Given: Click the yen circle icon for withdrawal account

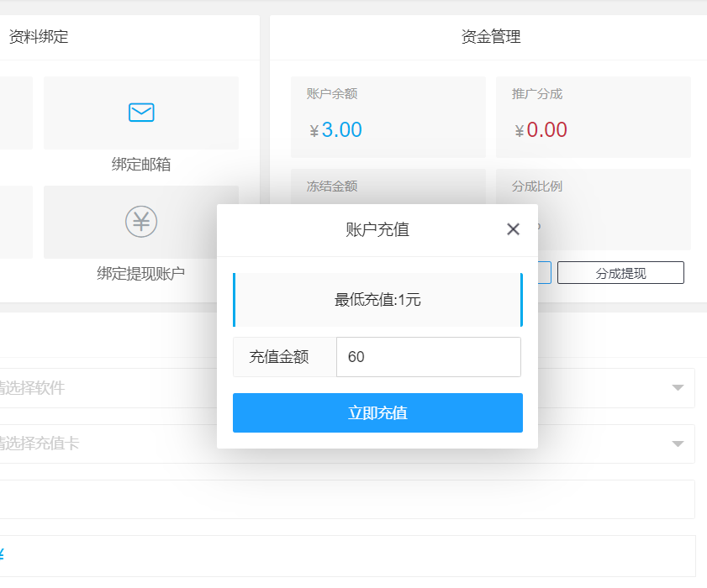Looking at the screenshot, I should (141, 222).
